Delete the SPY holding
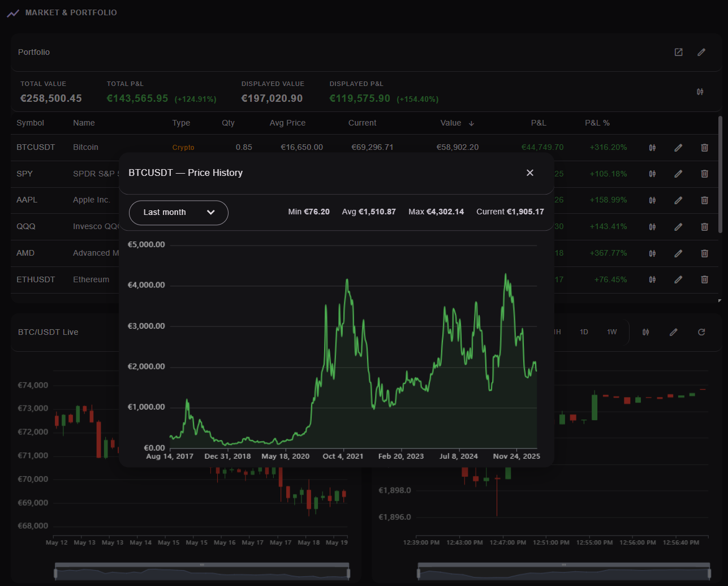The width and height of the screenshot is (728, 586). click(704, 174)
